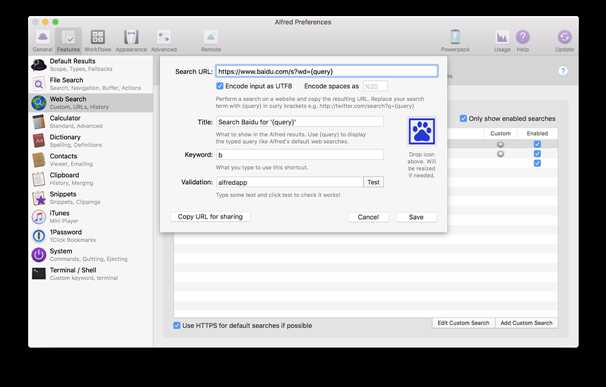Screen dimensions: 606x387
Task: Open the Appearance preferences icon
Action: [x=131, y=41]
